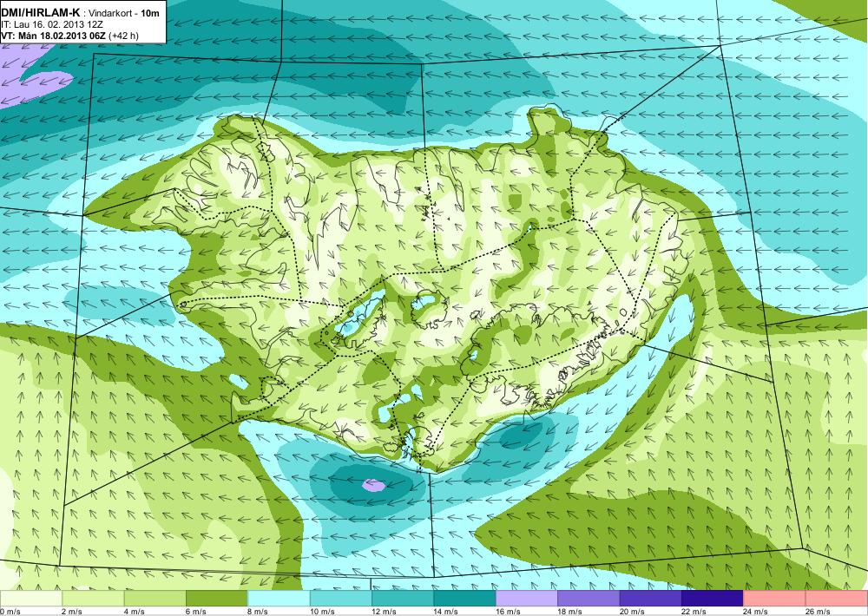868x616 pixels.
Task: Click the '6 m/s' legend label
Action: 196,612
